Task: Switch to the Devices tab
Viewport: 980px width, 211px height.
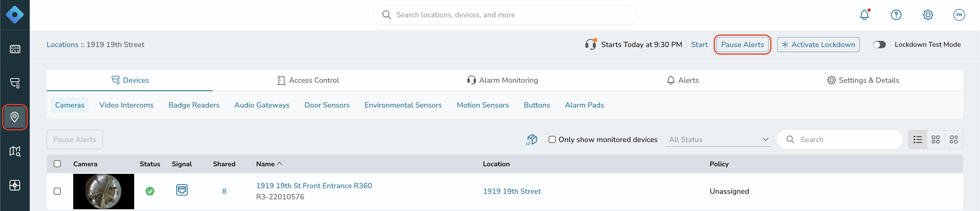Action: [x=130, y=80]
